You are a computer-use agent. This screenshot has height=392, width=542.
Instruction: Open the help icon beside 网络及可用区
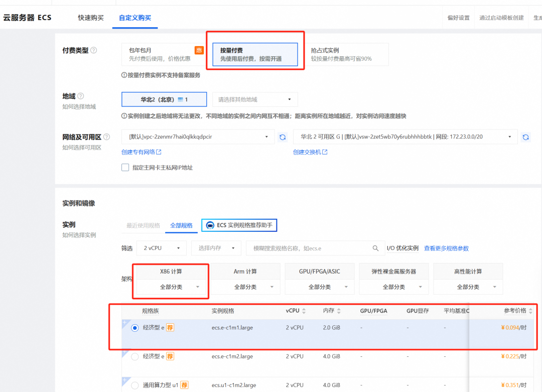click(106, 137)
